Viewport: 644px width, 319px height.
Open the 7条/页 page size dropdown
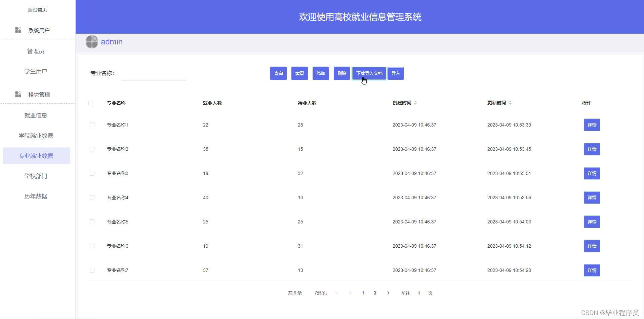click(326, 293)
